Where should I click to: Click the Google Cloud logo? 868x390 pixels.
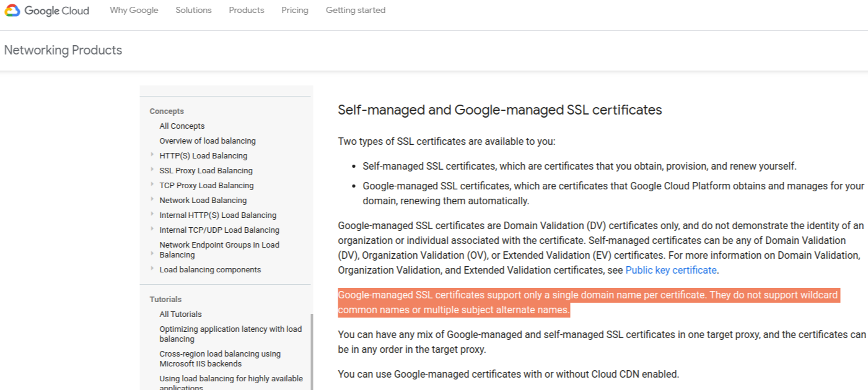coord(47,11)
